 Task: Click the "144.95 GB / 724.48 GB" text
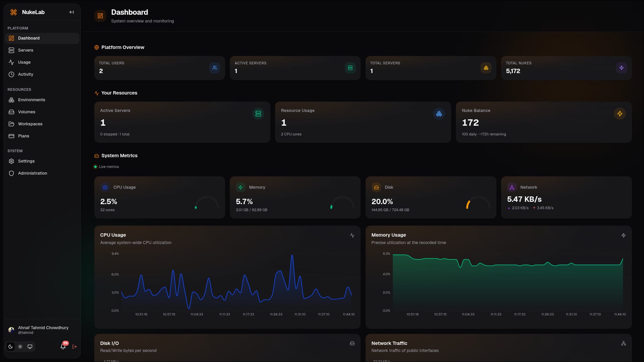pos(390,210)
